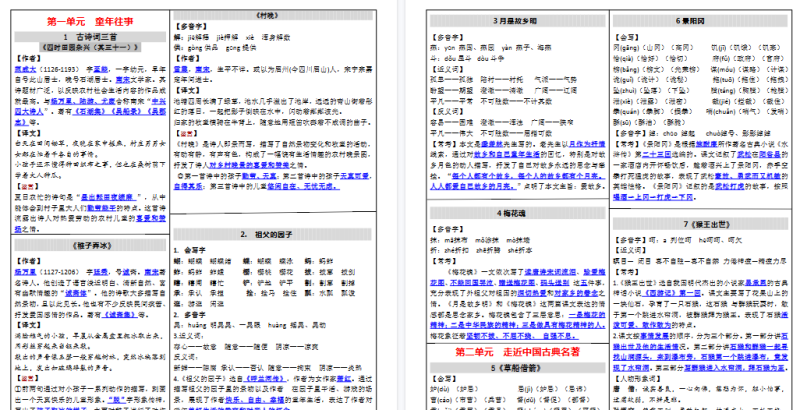Image resolution: width=800 pixels, height=410 pixels.
Task: Click the underlined 坚韧不拔 phrase in 梅花魂
Action: pyautogui.click(x=476, y=336)
